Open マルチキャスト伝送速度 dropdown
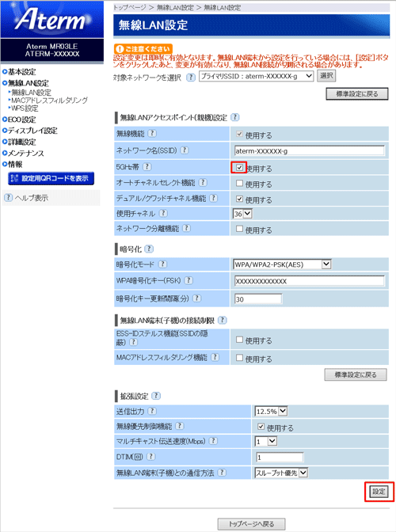 point(266,442)
